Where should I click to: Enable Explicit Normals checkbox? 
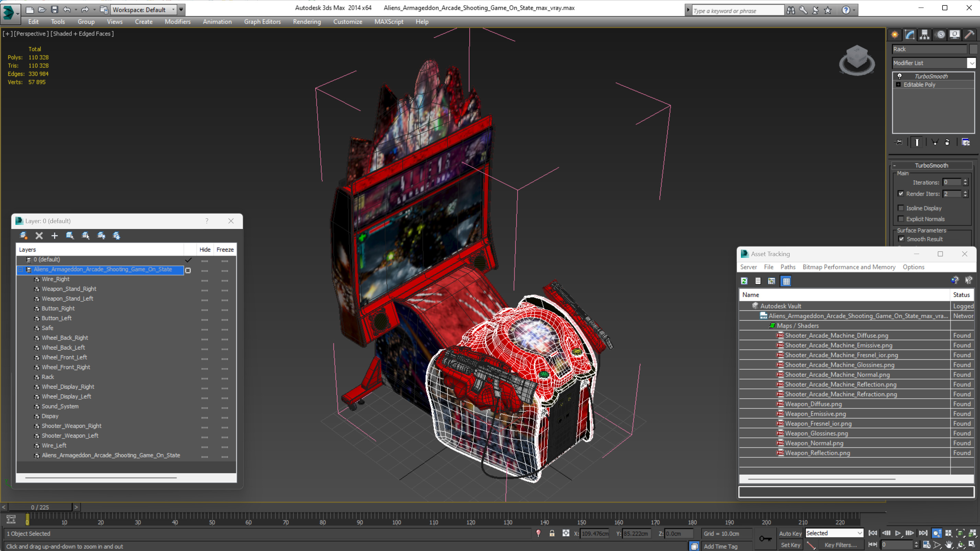pyautogui.click(x=901, y=219)
